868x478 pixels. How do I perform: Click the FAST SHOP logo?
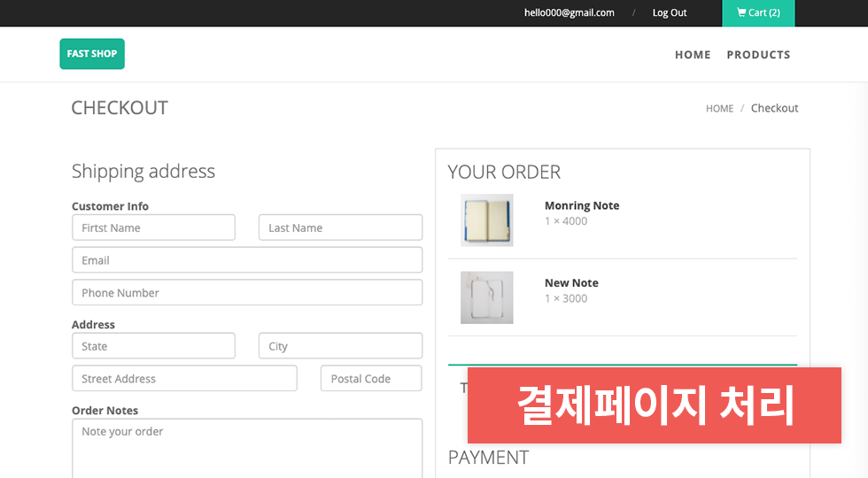point(92,54)
